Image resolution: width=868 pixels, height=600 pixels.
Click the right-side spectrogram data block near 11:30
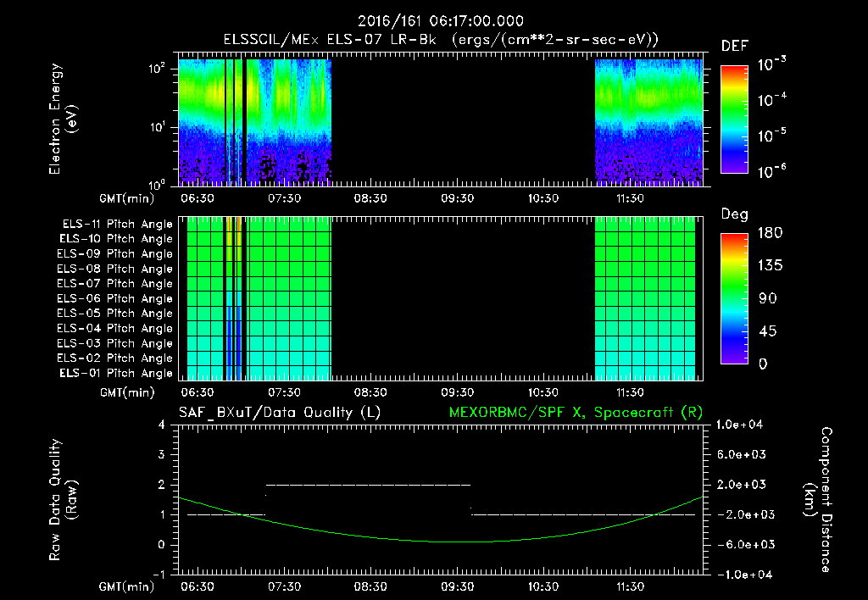coord(648,122)
